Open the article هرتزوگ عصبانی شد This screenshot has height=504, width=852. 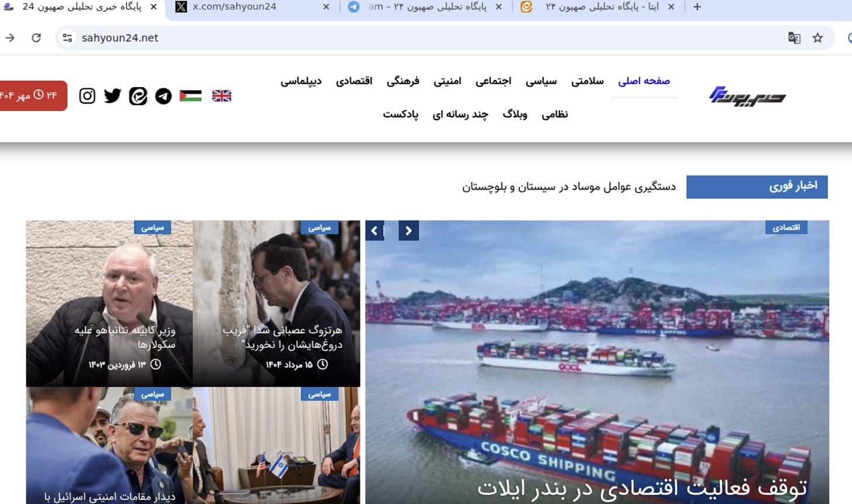point(283,337)
